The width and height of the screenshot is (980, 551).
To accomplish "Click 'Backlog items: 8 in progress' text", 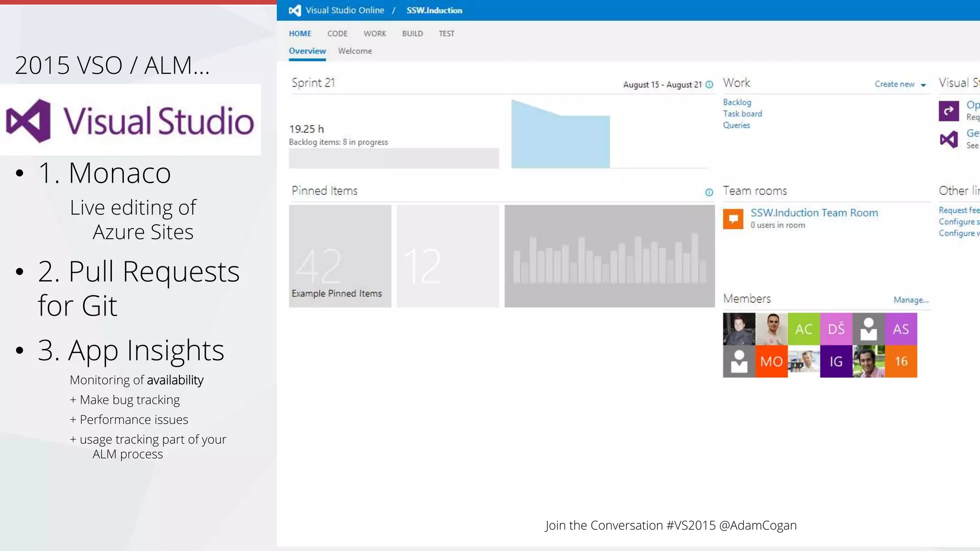I will tap(338, 142).
